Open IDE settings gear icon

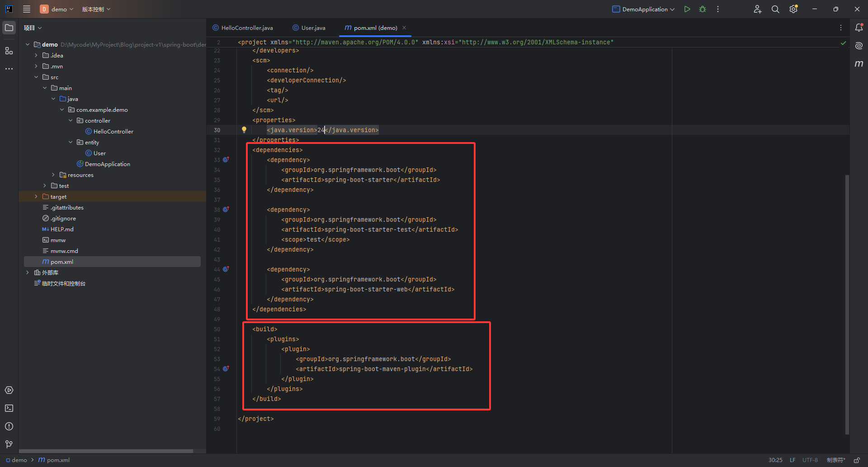(793, 9)
